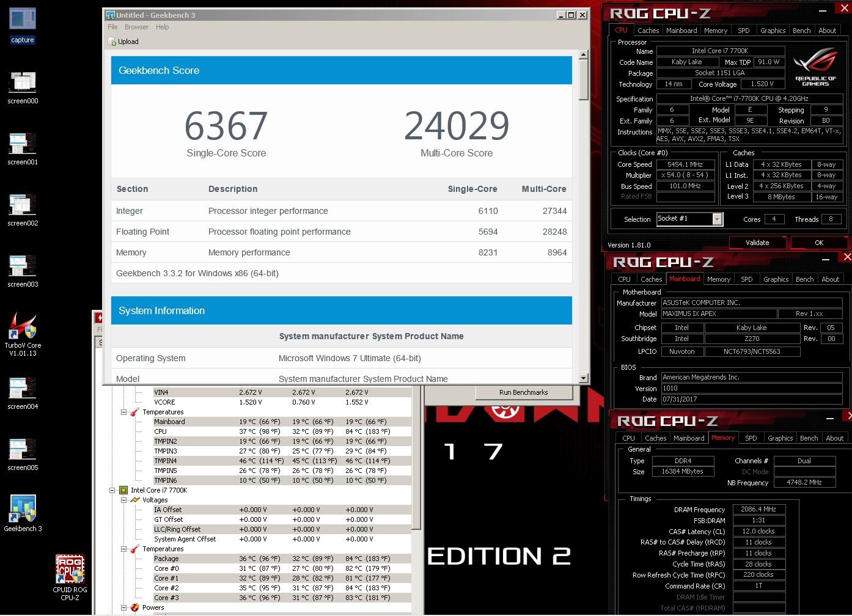
Task: Collapse the Voltages node under Intel Core i7
Action: (123, 500)
